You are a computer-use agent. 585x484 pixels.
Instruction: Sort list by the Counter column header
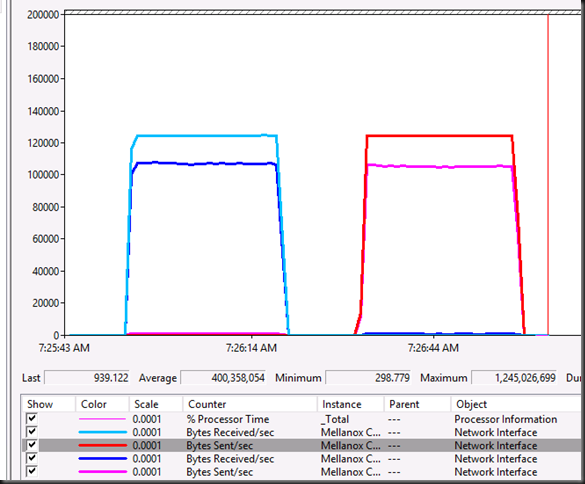[x=250, y=404]
